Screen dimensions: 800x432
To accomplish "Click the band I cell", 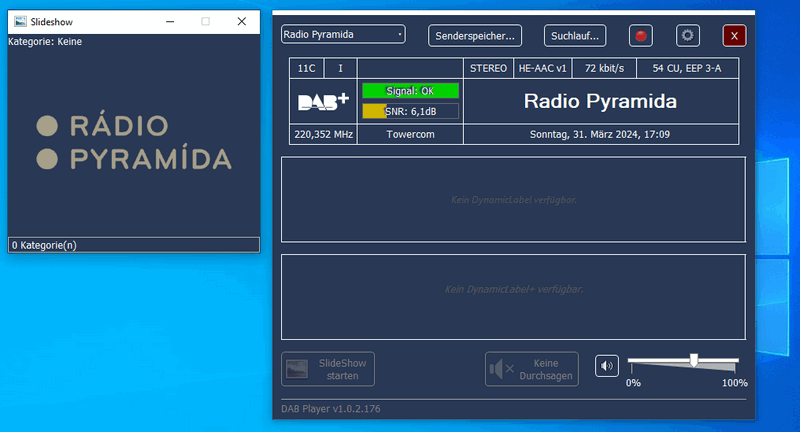I will click(x=340, y=68).
